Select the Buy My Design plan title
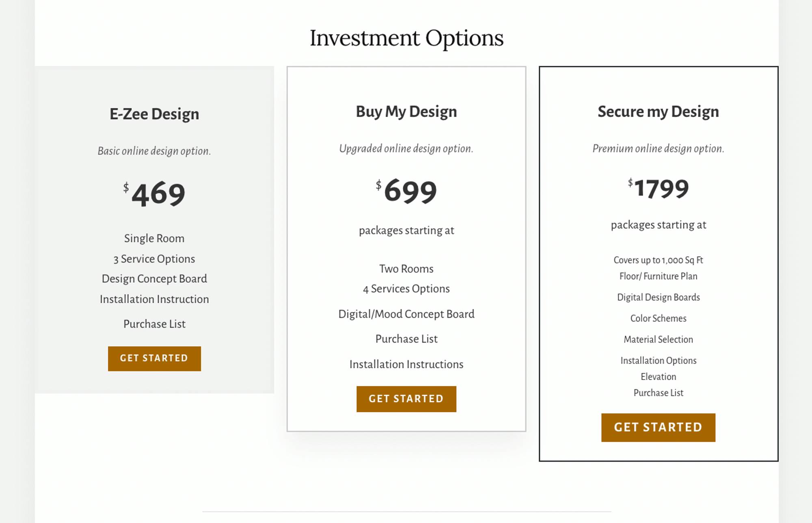812x523 pixels. click(406, 112)
